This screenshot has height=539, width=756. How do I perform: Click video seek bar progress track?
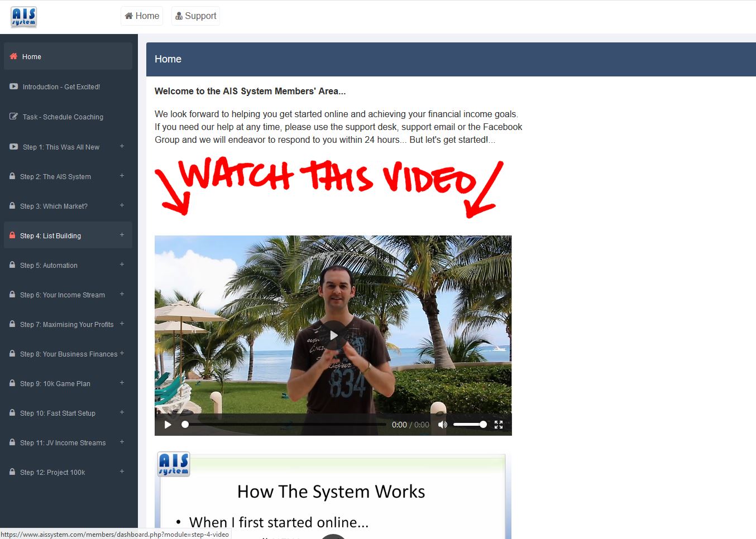284,425
